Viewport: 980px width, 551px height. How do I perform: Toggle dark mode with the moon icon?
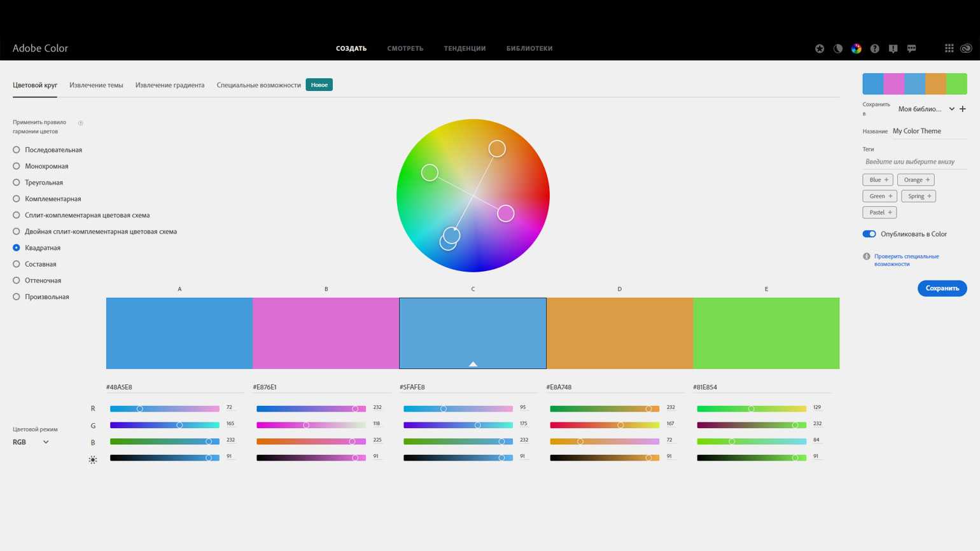[838, 48]
